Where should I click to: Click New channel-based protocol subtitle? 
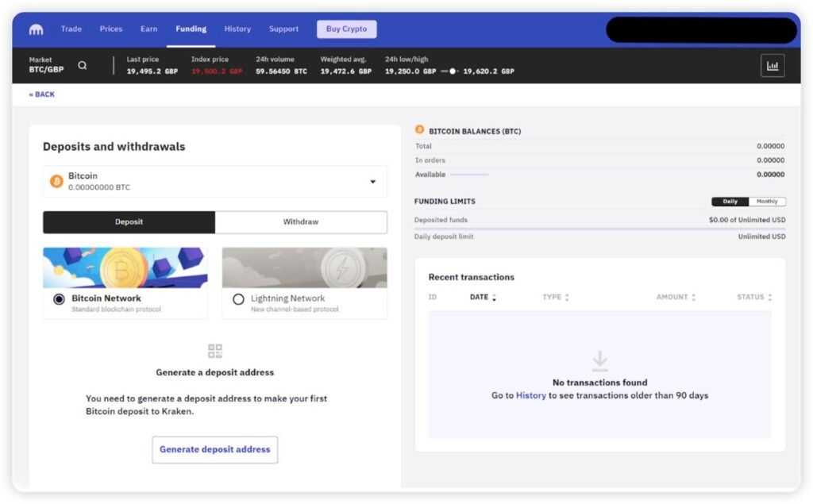coord(295,310)
